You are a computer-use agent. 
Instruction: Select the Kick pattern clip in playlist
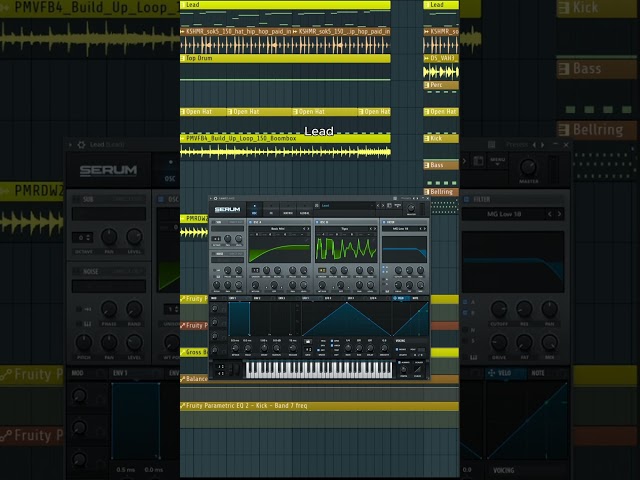[441, 138]
